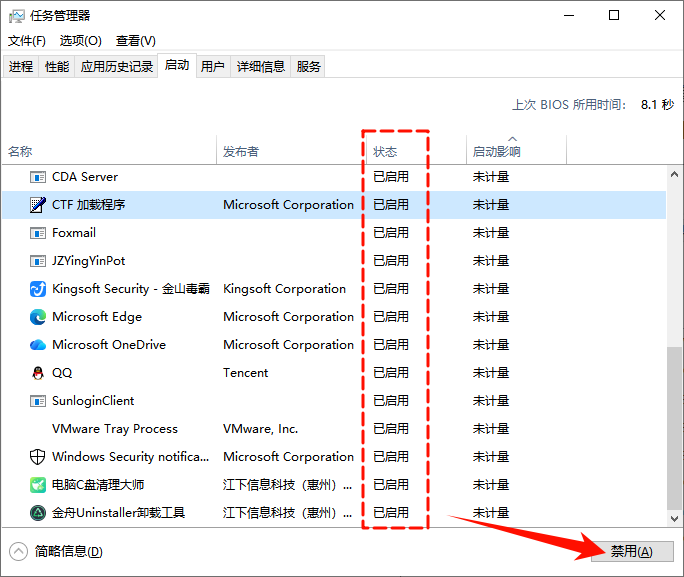Click the Foxmail startup entry icon
The image size is (684, 577).
37,233
